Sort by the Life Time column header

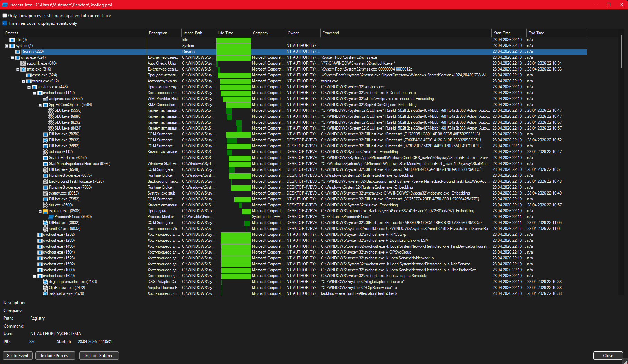coord(233,33)
